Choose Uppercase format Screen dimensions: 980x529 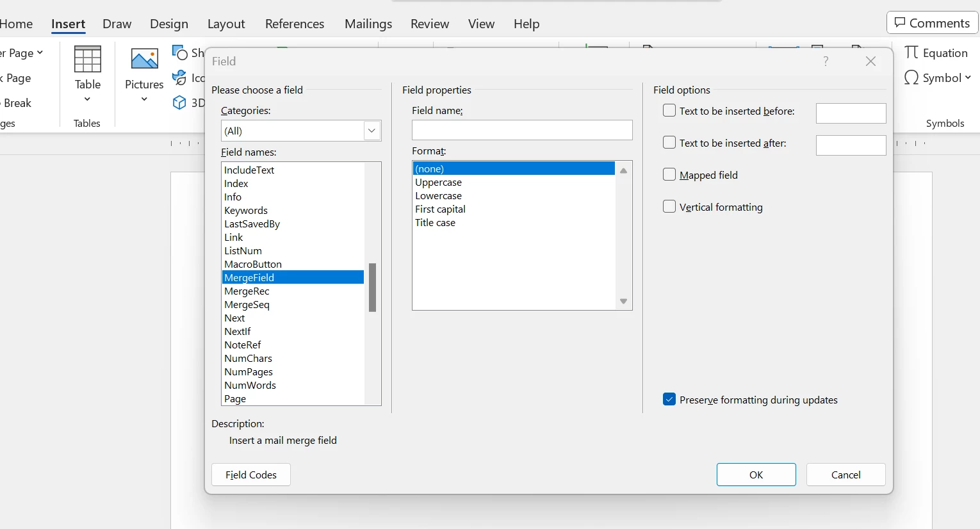pyautogui.click(x=514, y=182)
